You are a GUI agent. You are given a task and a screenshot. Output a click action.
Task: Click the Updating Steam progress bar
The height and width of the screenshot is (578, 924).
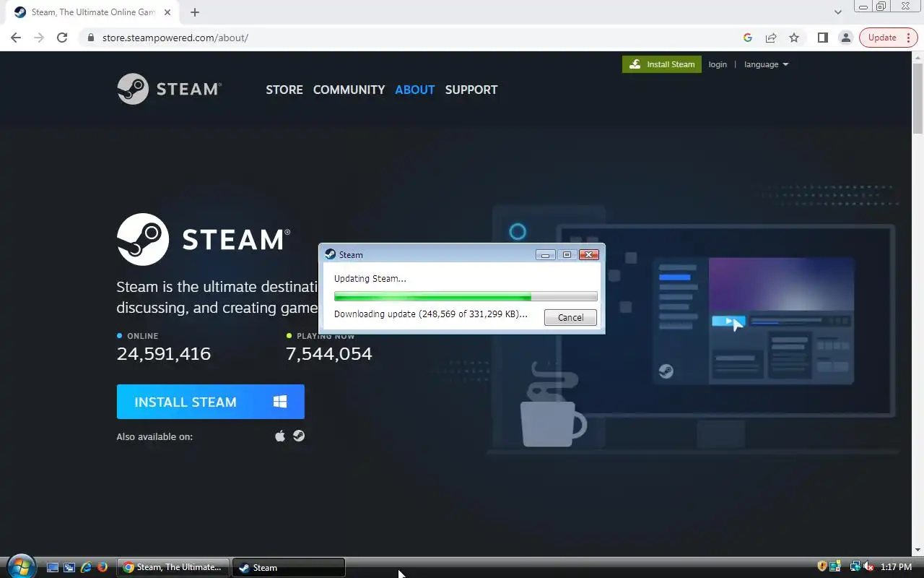point(466,296)
